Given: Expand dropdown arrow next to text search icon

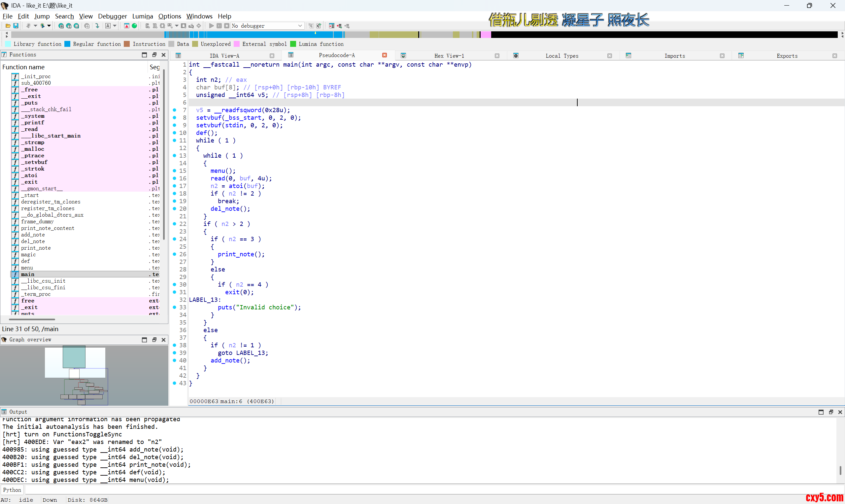Looking at the screenshot, I should (115, 26).
